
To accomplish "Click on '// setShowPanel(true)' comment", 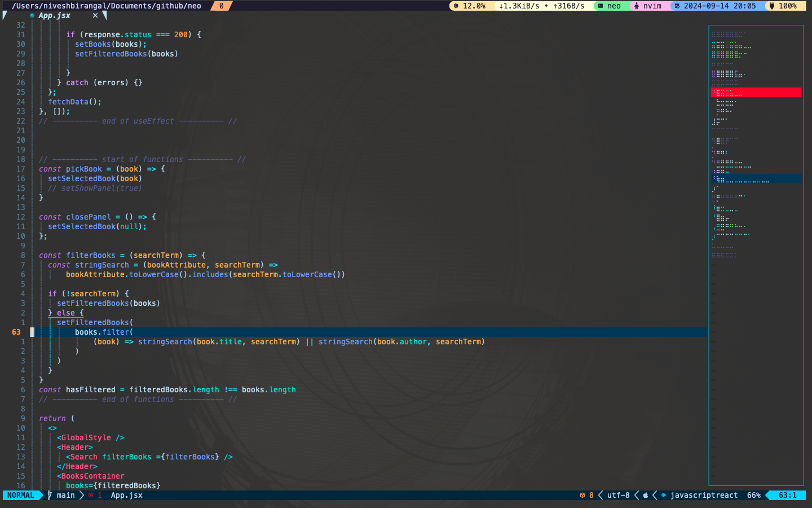I will [95, 189].
